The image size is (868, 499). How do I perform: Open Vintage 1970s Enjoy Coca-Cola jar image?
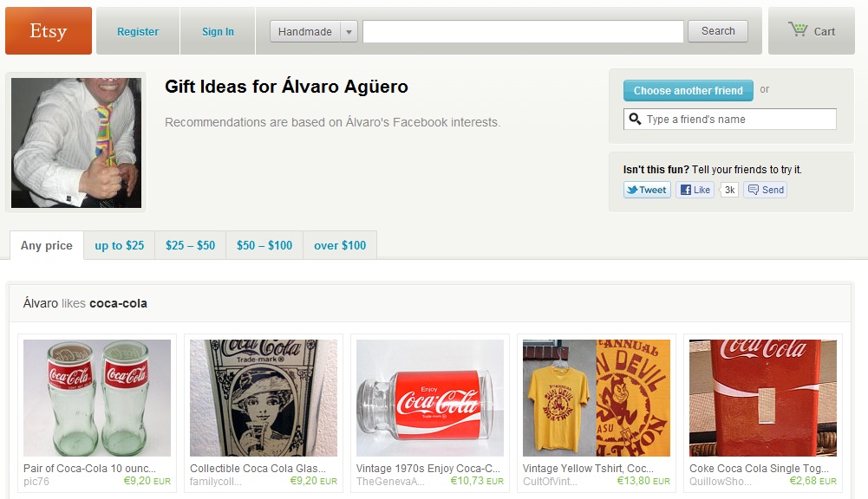430,398
